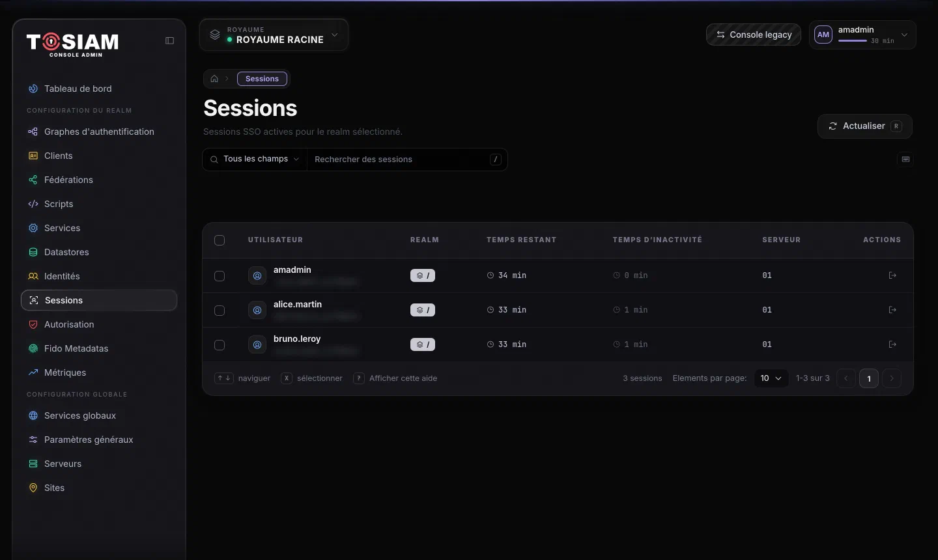
Task: Click the realm layers icon
Action: pyautogui.click(x=214, y=35)
